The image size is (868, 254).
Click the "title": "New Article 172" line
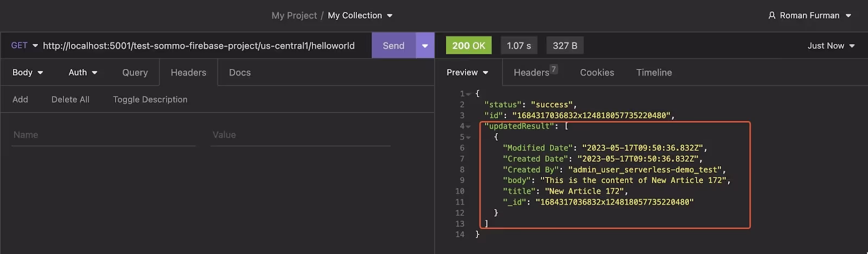coord(565,191)
